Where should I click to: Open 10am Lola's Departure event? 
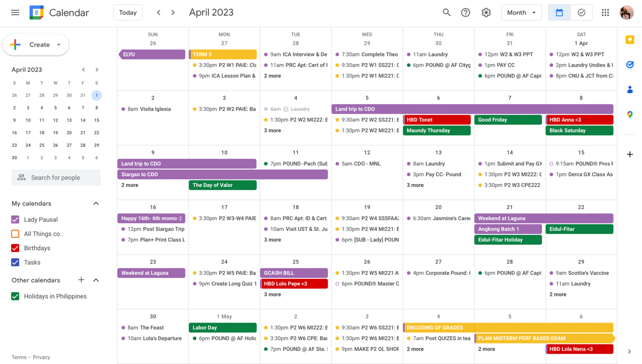tap(151, 339)
